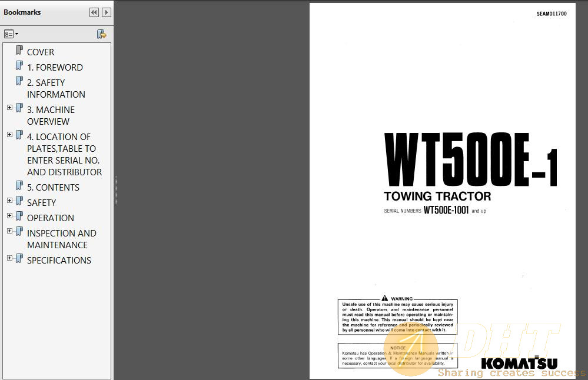The height and width of the screenshot is (380, 588).
Task: Click the panel splitter handle beside bookmarks
Action: click(115, 190)
